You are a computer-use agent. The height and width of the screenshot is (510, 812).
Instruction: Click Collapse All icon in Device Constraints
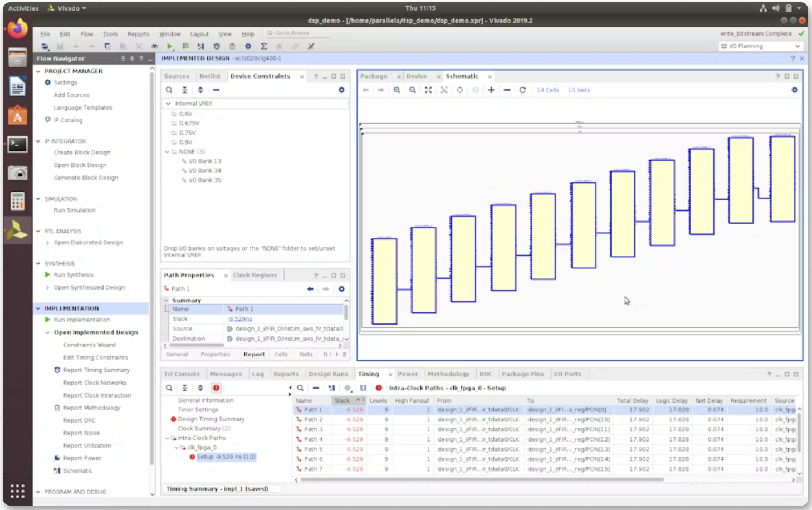tap(185, 90)
